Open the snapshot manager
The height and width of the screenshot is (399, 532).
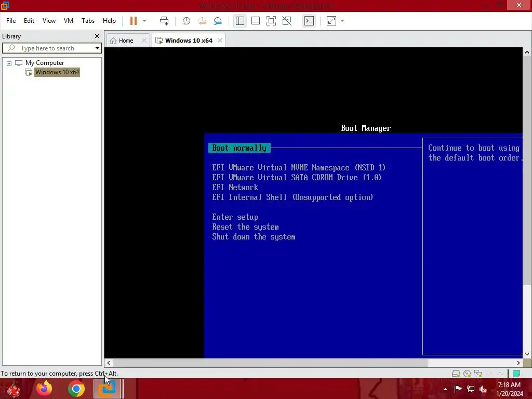pos(218,21)
